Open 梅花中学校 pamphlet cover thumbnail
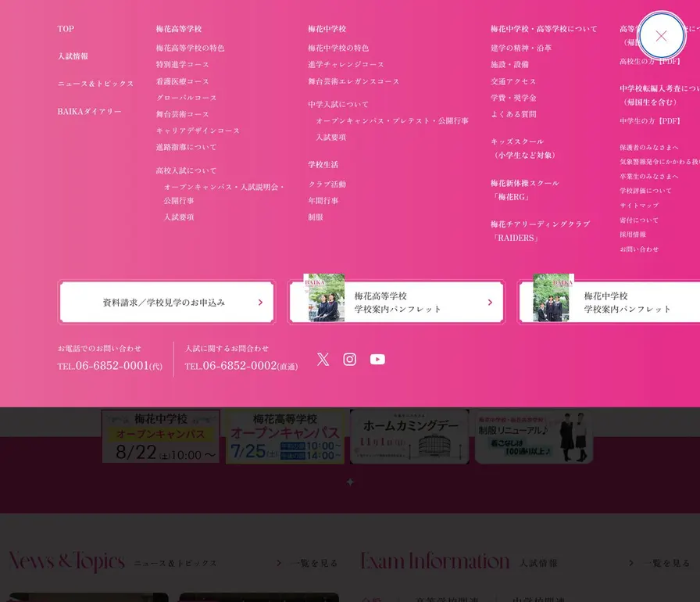 (x=554, y=297)
